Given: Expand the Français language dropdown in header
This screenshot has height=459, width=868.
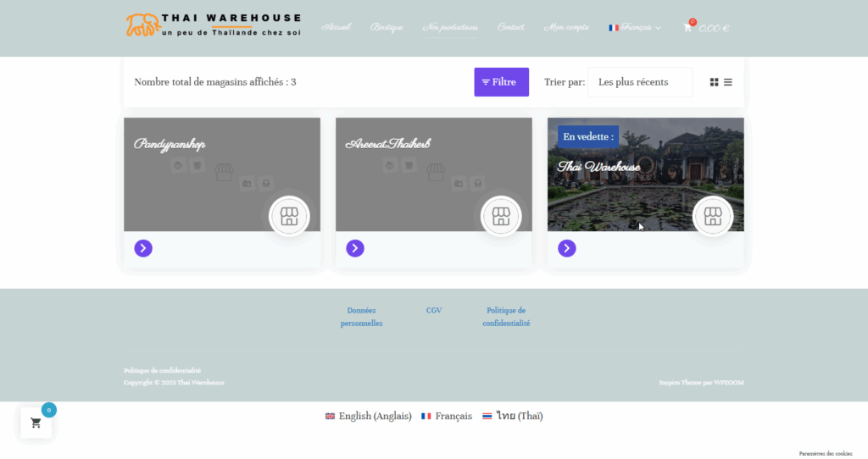Looking at the screenshot, I should tap(634, 28).
